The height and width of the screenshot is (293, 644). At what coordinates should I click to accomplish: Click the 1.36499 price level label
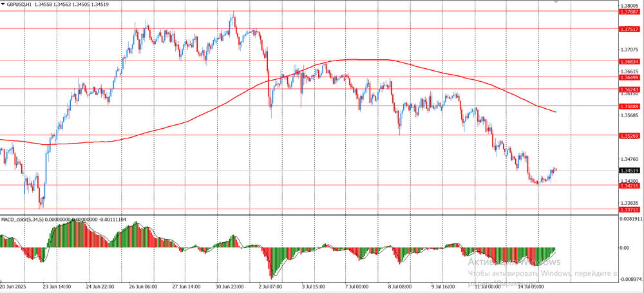pyautogui.click(x=629, y=77)
